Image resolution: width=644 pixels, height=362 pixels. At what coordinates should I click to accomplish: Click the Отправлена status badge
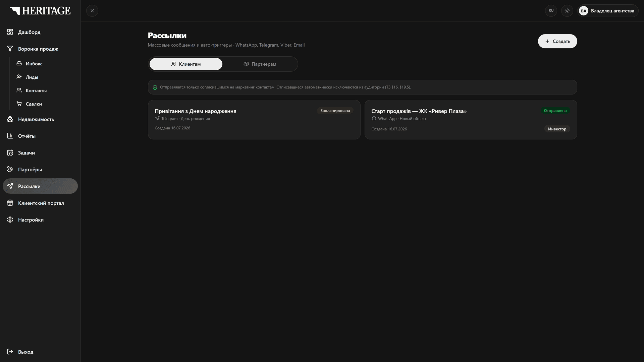pos(555,111)
